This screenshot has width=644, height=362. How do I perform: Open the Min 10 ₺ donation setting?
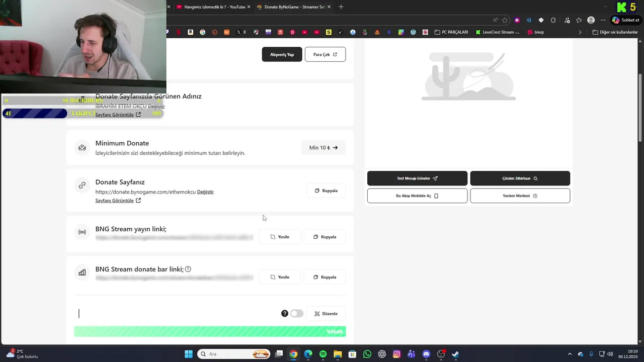pos(324,148)
